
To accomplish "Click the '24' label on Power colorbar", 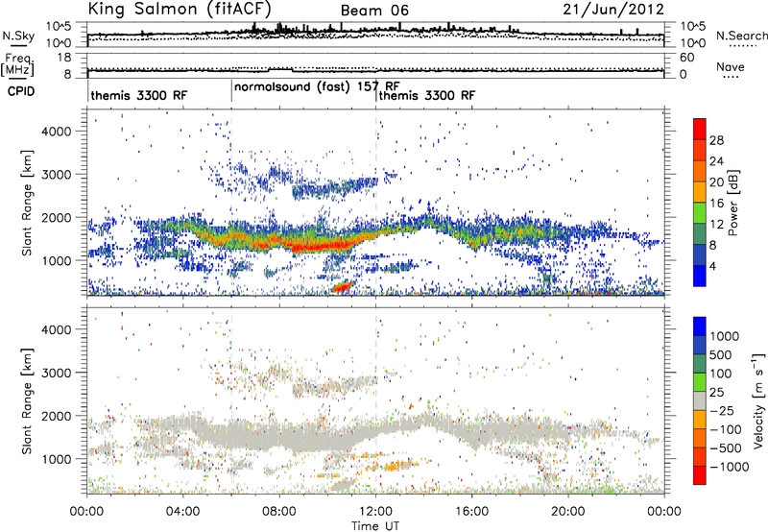I will point(716,161).
